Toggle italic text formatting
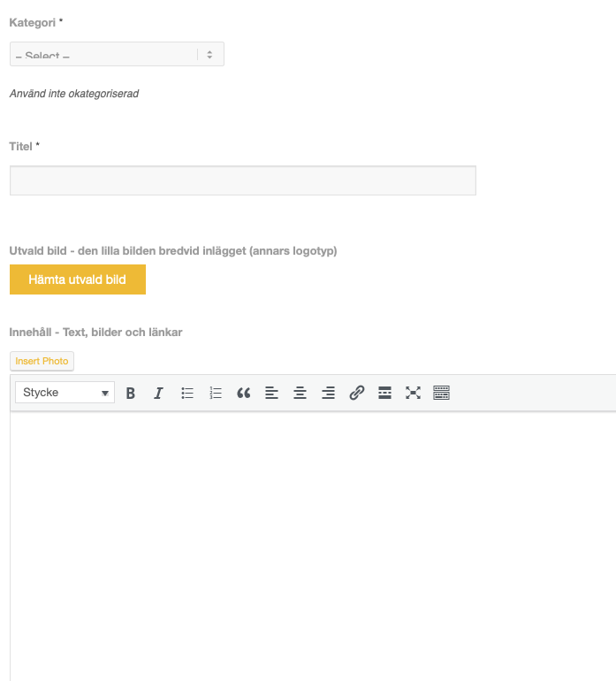The height and width of the screenshot is (681, 616). [159, 393]
